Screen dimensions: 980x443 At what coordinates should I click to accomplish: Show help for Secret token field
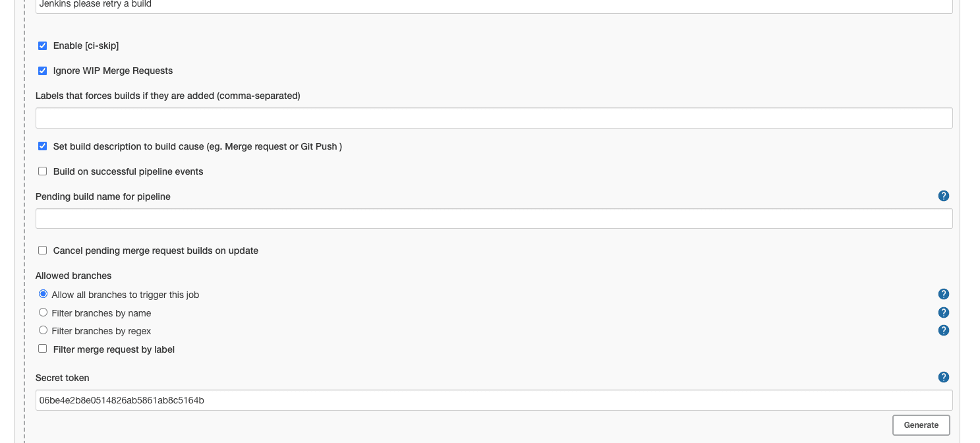coord(943,377)
